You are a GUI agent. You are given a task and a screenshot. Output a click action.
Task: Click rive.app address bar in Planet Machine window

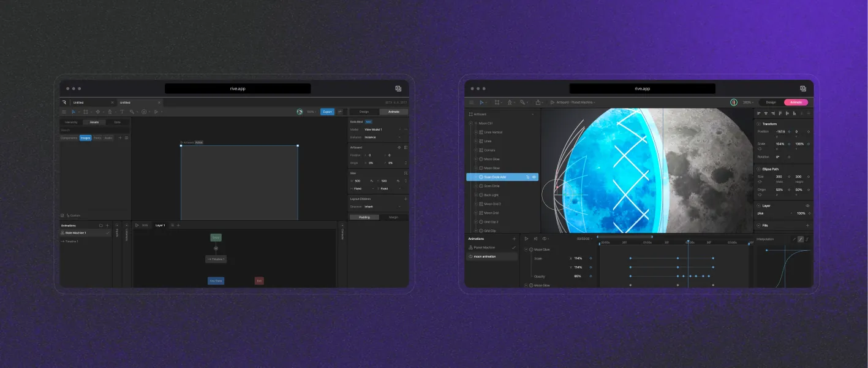point(643,88)
